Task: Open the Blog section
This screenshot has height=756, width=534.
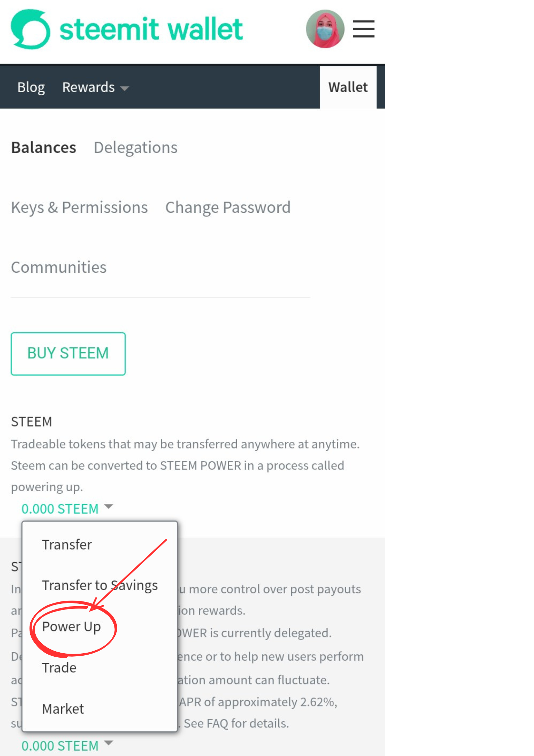Action: [x=31, y=87]
